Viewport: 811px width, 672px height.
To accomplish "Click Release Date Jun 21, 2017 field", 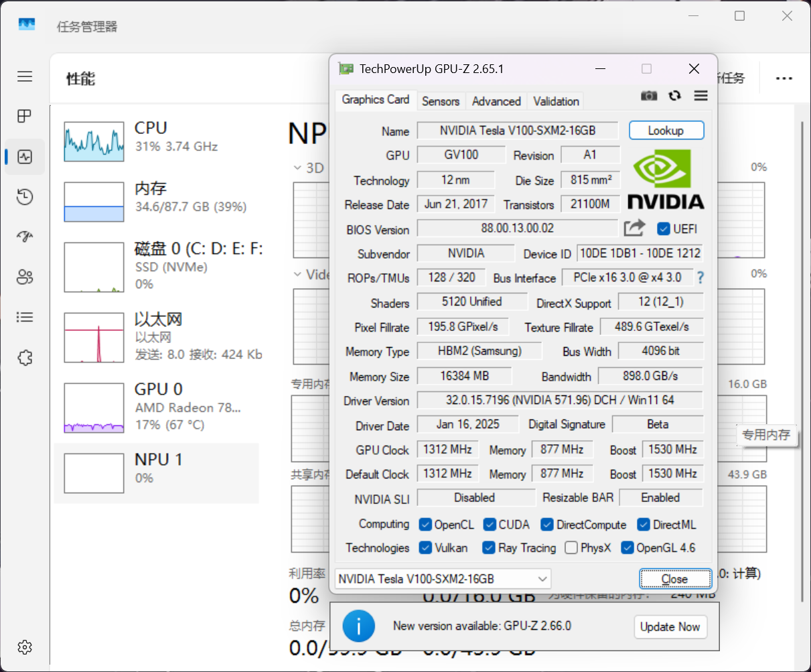I will click(x=456, y=204).
